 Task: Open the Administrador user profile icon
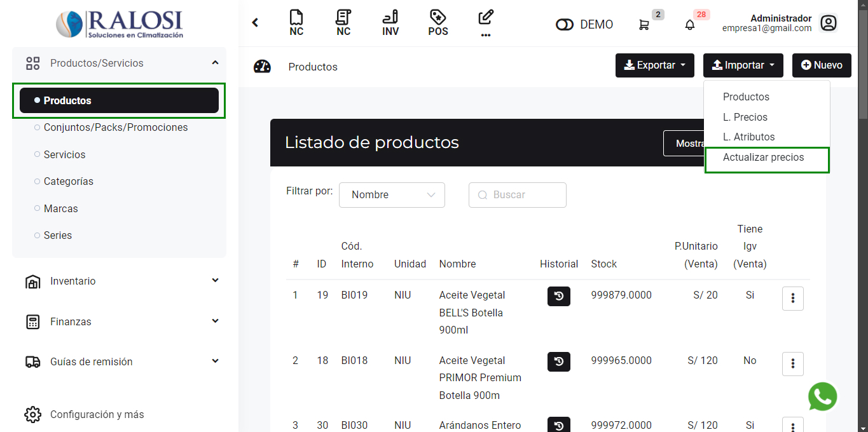pos(828,24)
